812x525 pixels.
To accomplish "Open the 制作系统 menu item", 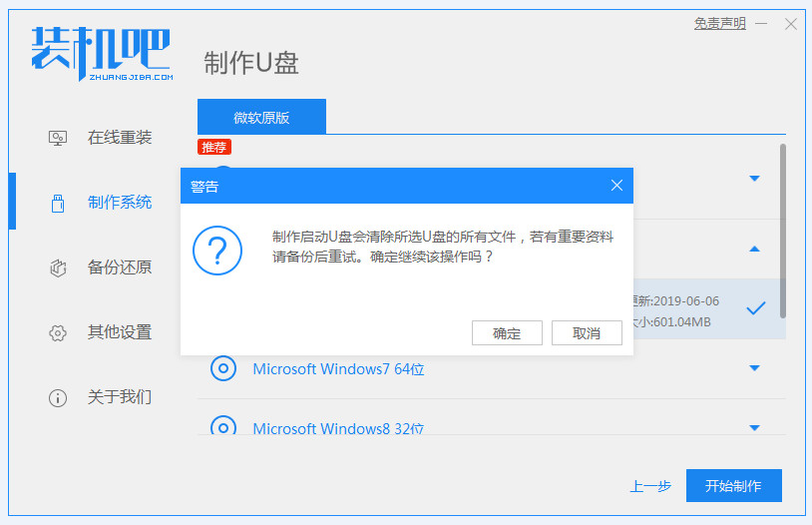I will [120, 203].
